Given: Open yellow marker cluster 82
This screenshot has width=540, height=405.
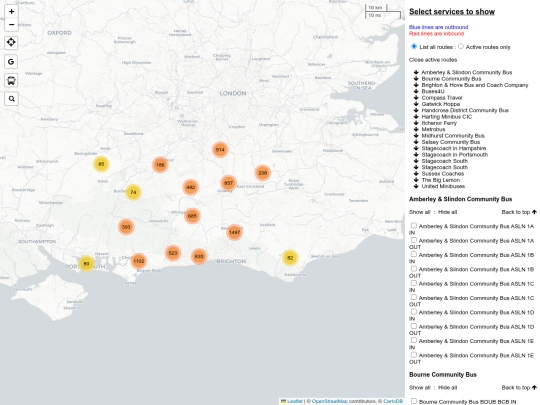Looking at the screenshot, I should [290, 258].
